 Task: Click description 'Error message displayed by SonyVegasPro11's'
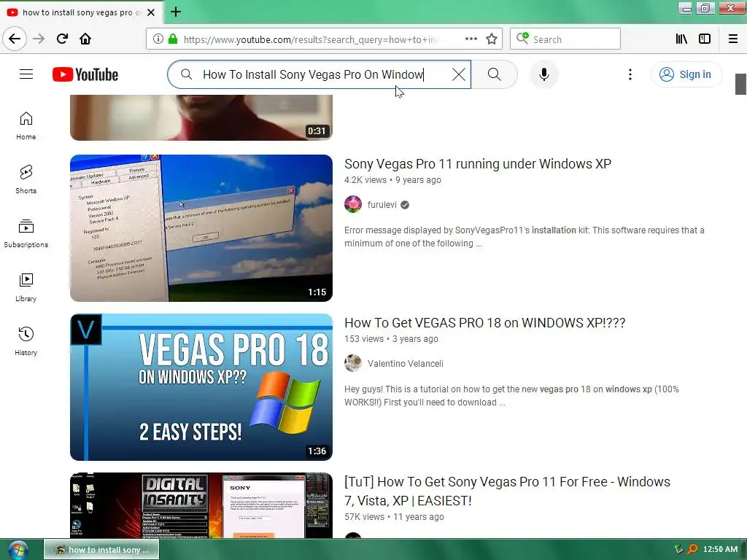524,237
